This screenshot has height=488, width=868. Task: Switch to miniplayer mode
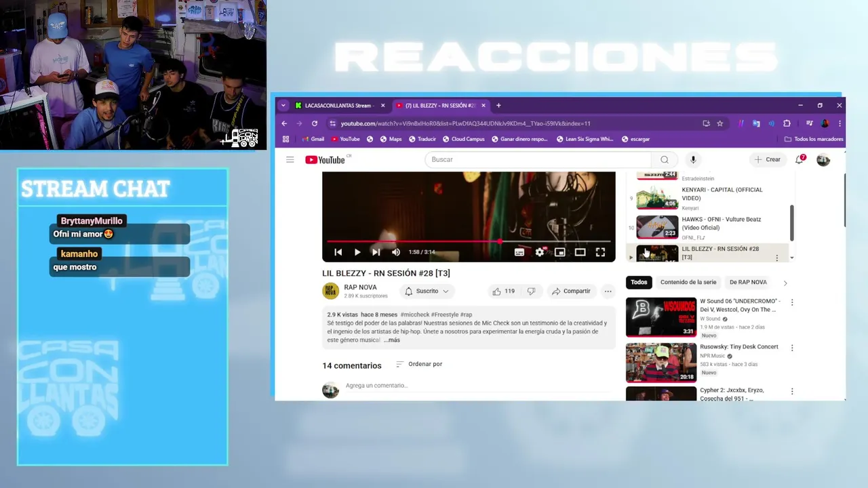[x=560, y=252]
